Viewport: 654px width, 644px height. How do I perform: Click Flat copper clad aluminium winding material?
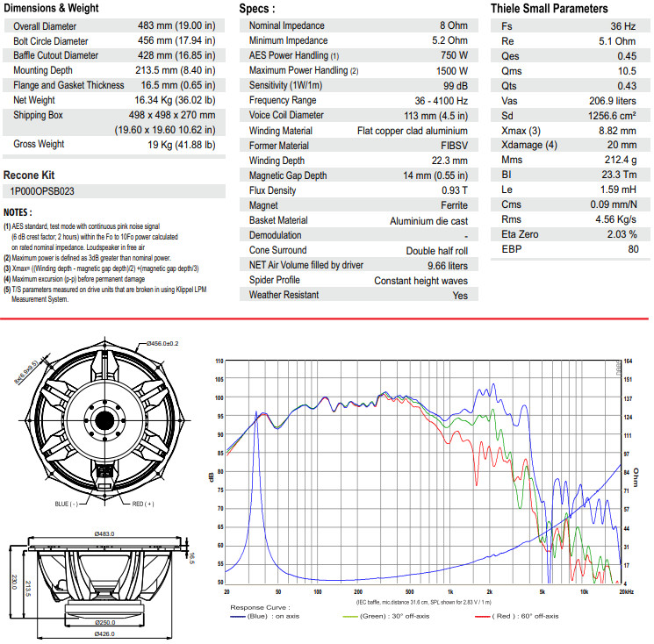(412, 131)
